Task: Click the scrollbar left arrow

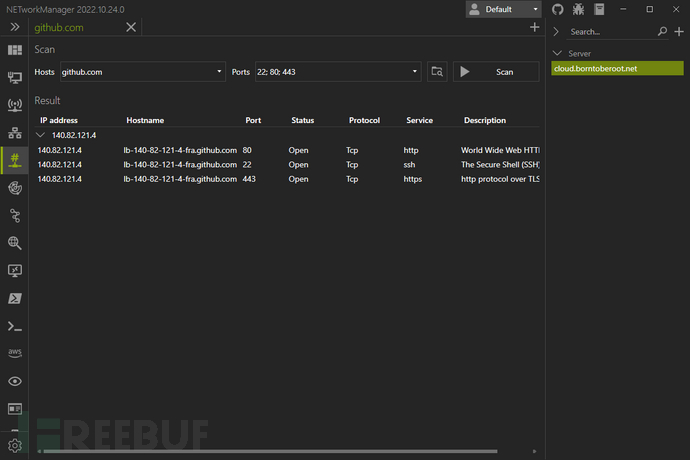Action: pos(39,451)
